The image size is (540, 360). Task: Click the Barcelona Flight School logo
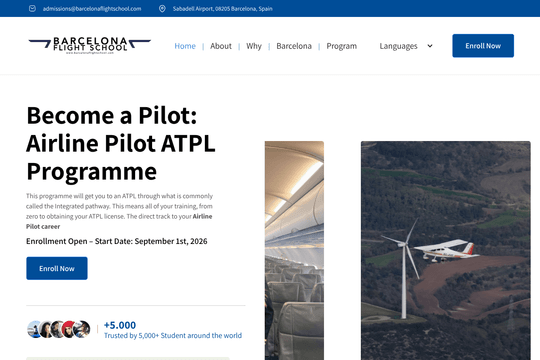point(90,45)
